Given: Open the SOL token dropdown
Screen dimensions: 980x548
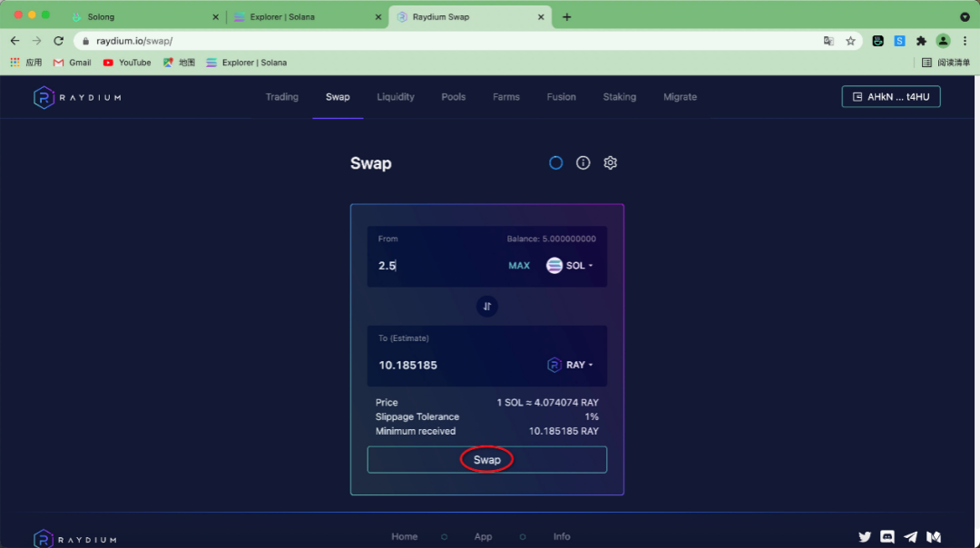Looking at the screenshot, I should click(570, 266).
